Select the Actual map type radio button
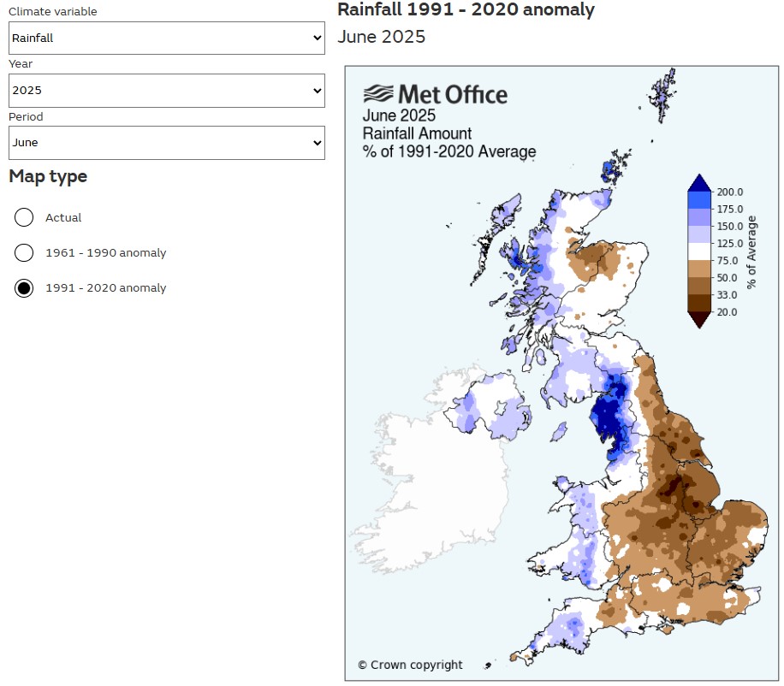This screenshot has width=784, height=686. click(24, 218)
